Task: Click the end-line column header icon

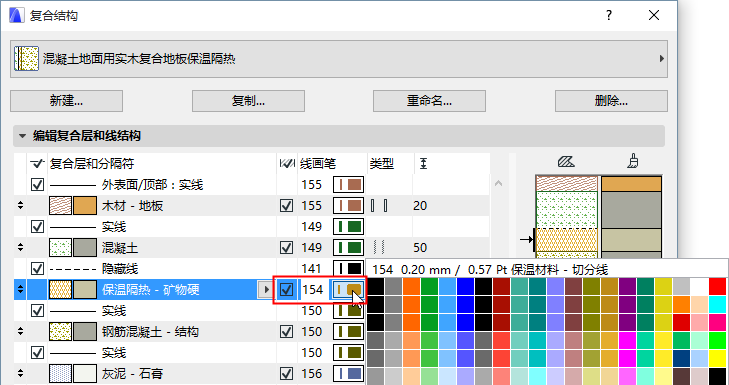Action: tap(286, 164)
